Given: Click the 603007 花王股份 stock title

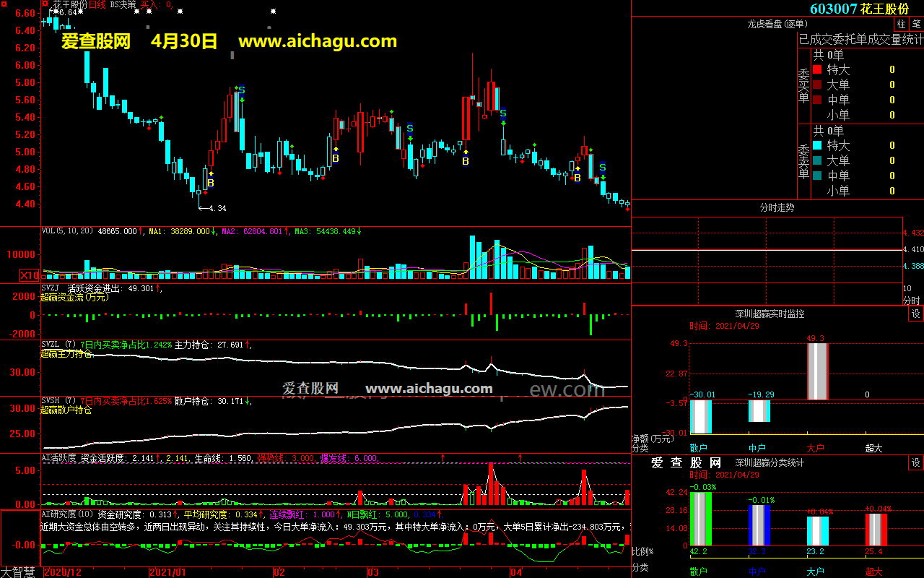Looking at the screenshot, I should pos(859,9).
